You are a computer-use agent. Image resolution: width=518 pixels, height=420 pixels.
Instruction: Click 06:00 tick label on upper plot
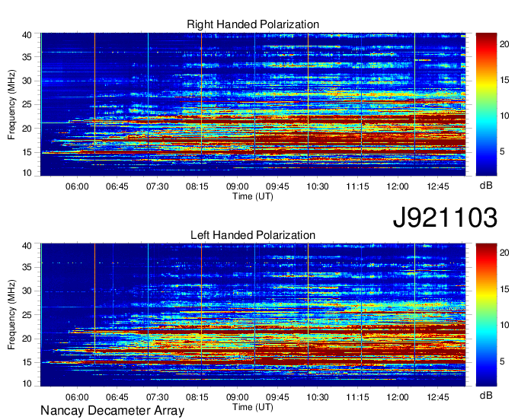[77, 186]
